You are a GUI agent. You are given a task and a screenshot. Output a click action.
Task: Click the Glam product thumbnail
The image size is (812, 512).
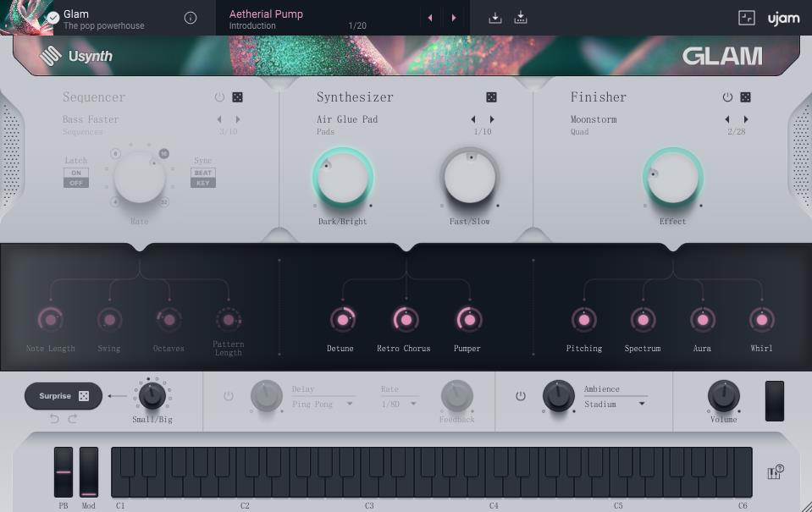pyautogui.click(x=27, y=18)
